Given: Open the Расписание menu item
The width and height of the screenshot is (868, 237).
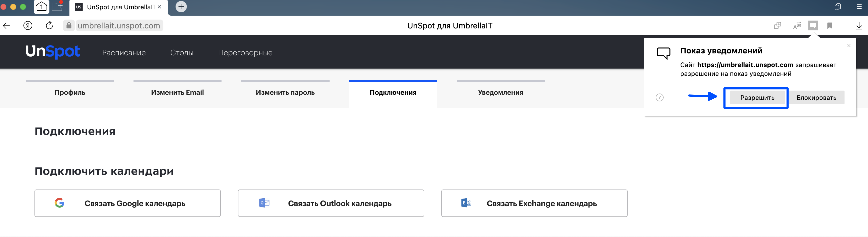Looking at the screenshot, I should pyautogui.click(x=124, y=53).
